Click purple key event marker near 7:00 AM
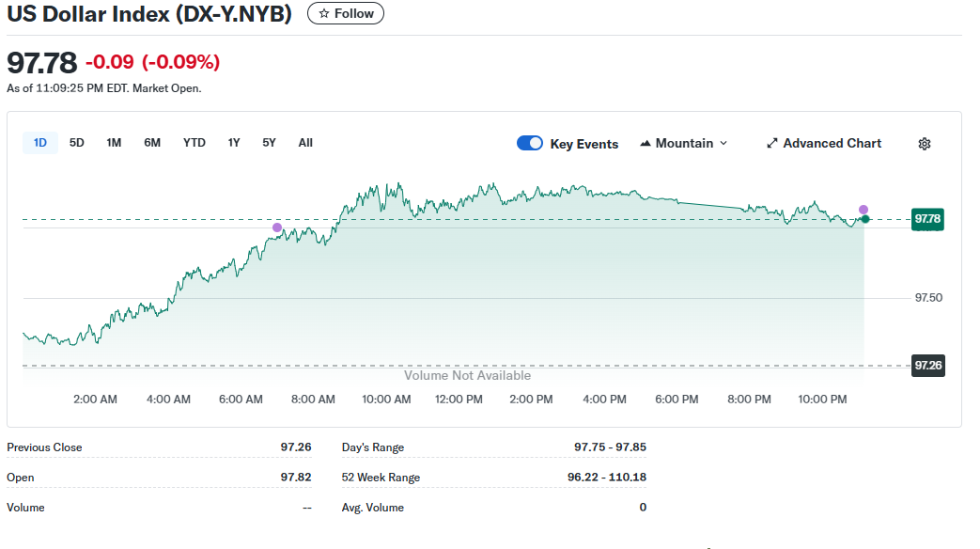Image resolution: width=980 pixels, height=549 pixels. click(276, 227)
